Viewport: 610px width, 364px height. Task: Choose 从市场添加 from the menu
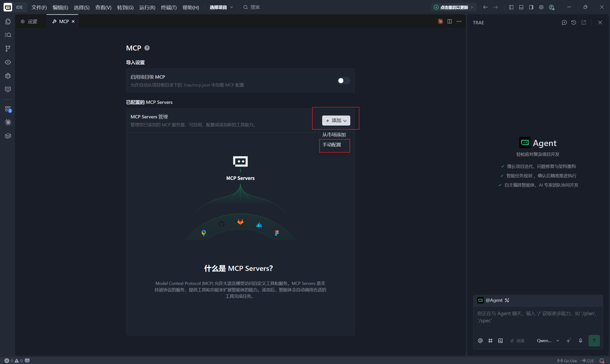(334, 135)
